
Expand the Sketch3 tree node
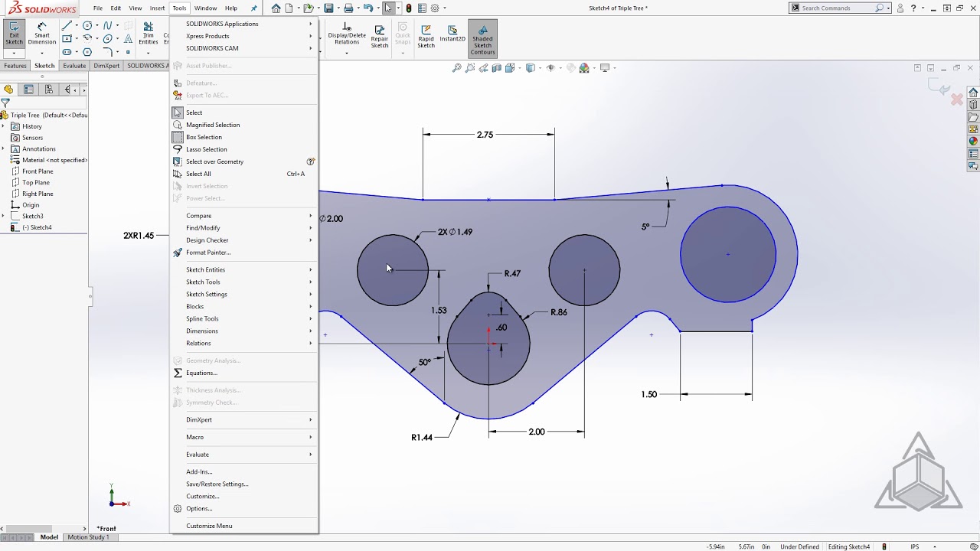[4, 216]
